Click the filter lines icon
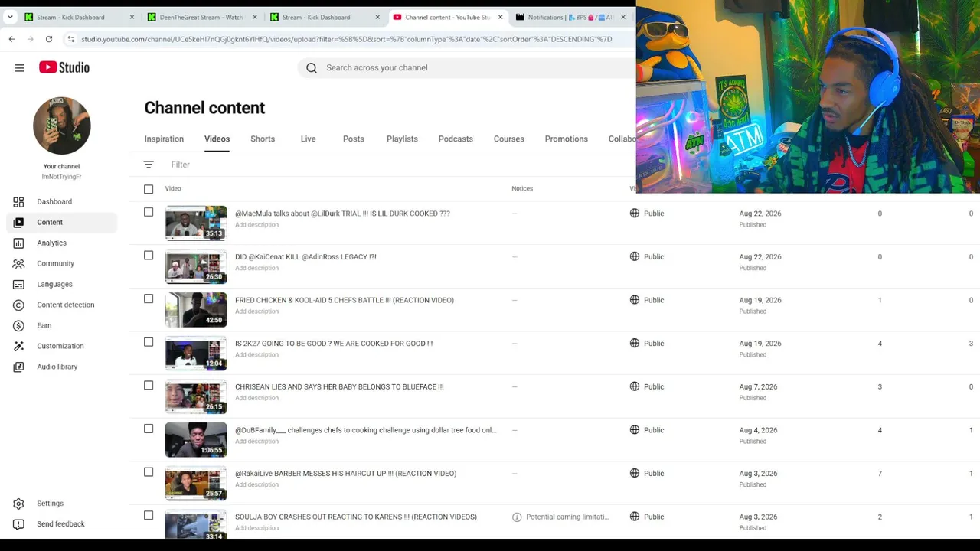Image resolution: width=980 pixels, height=551 pixels. 149,165
